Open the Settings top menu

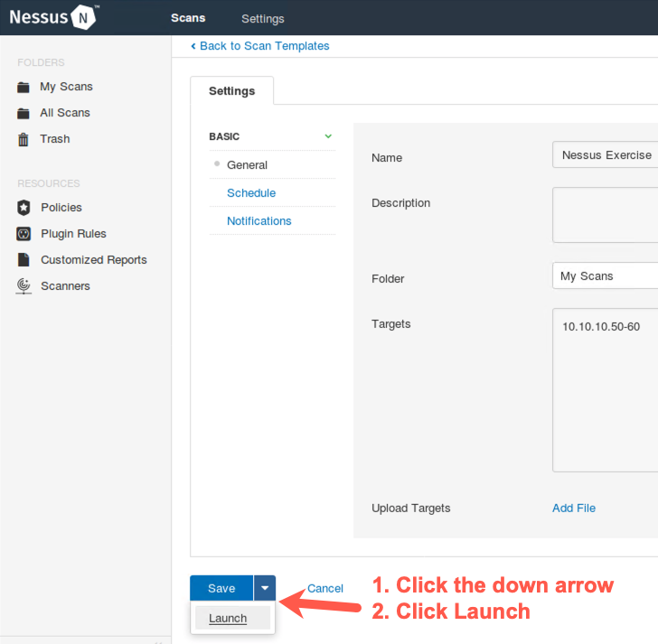(262, 18)
